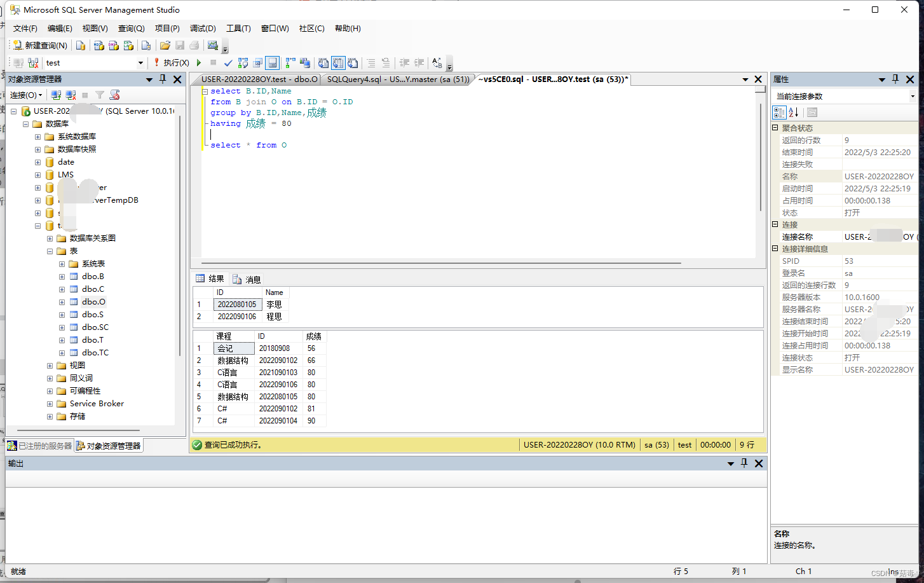Switch to the 结果 (Results) tab

210,278
